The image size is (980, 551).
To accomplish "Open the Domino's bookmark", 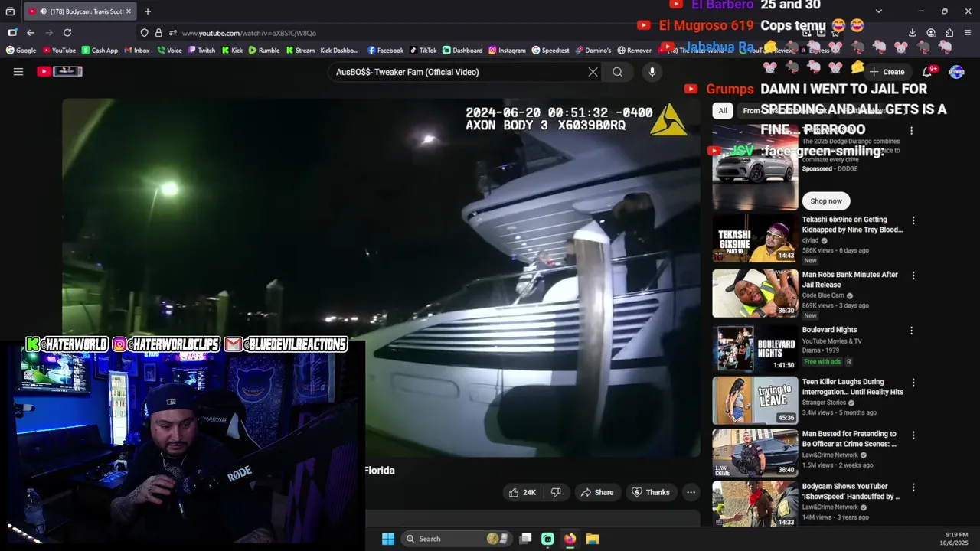I will [x=593, y=51].
